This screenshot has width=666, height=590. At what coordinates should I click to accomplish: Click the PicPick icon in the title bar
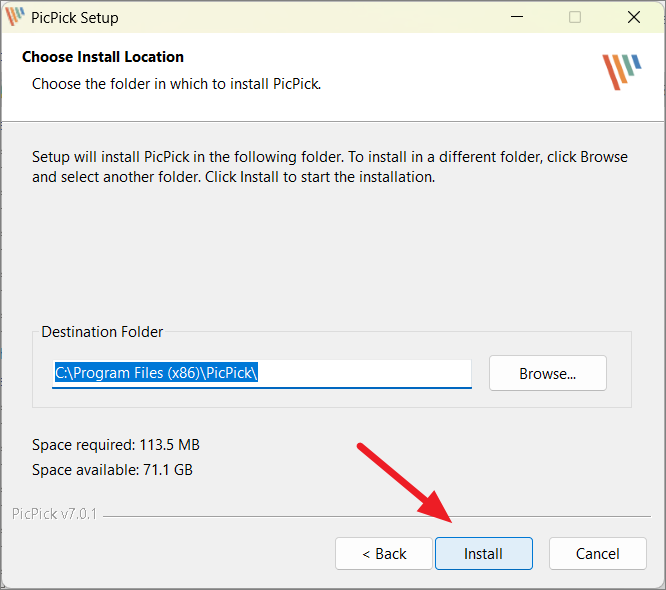15,17
